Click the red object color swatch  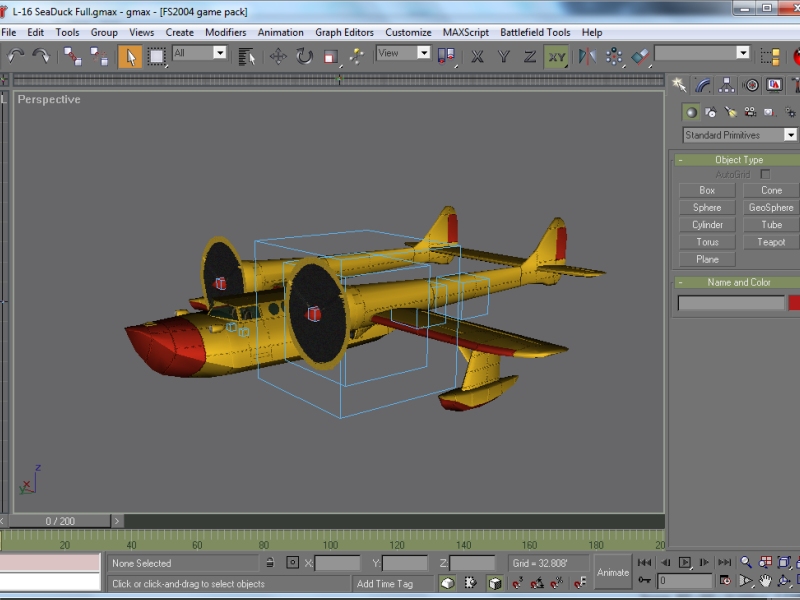click(794, 303)
